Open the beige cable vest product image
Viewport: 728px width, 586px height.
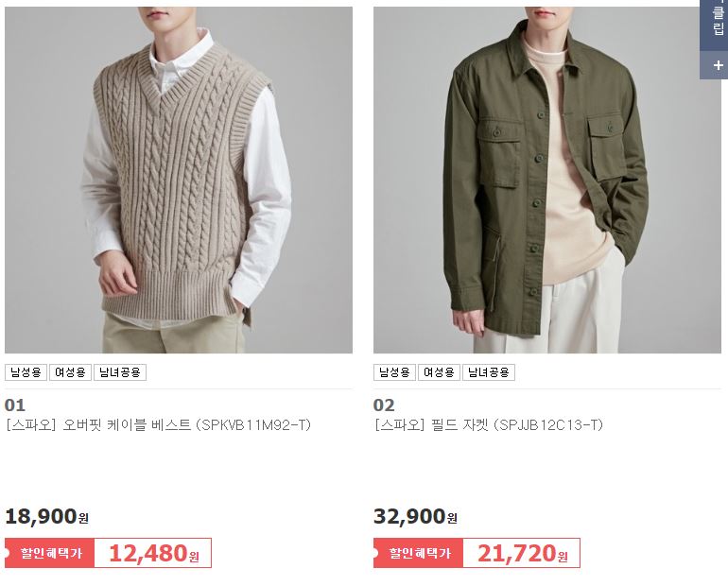179,180
